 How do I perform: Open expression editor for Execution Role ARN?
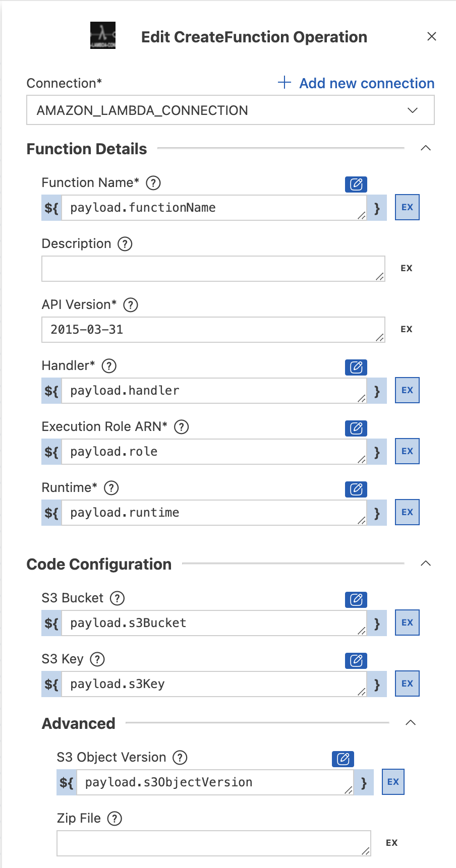pyautogui.click(x=356, y=428)
